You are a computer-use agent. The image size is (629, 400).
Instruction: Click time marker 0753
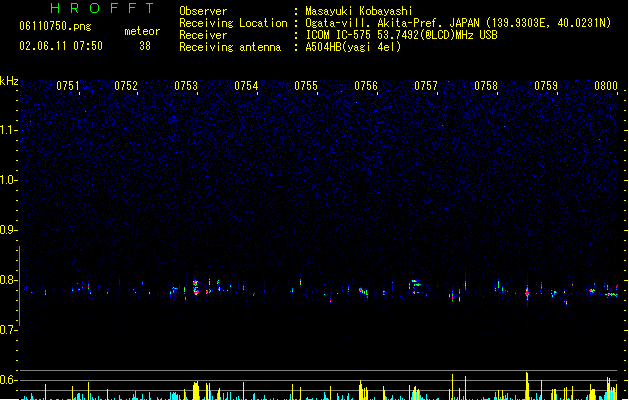tap(186, 86)
